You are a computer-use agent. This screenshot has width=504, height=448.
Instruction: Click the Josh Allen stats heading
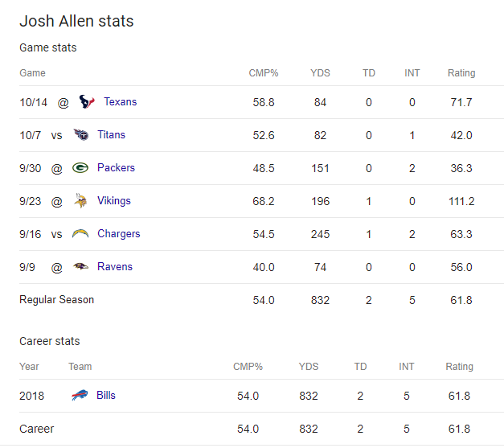tap(76, 21)
